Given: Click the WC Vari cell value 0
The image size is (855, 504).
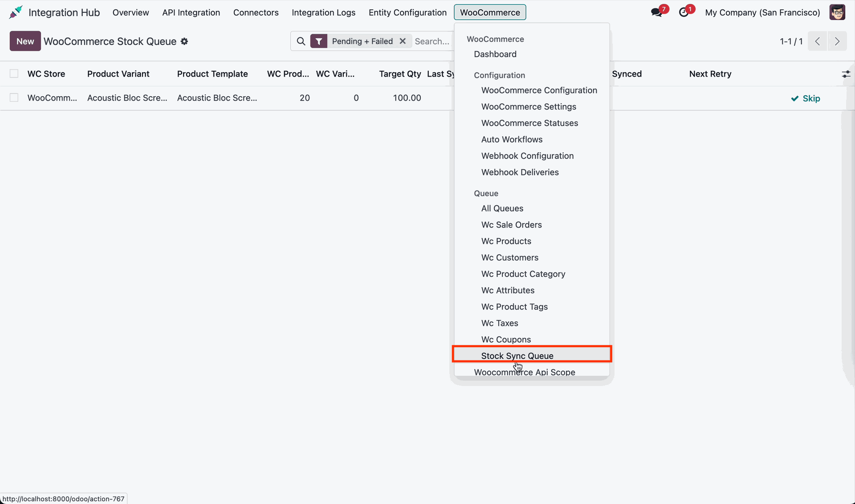Looking at the screenshot, I should [356, 98].
